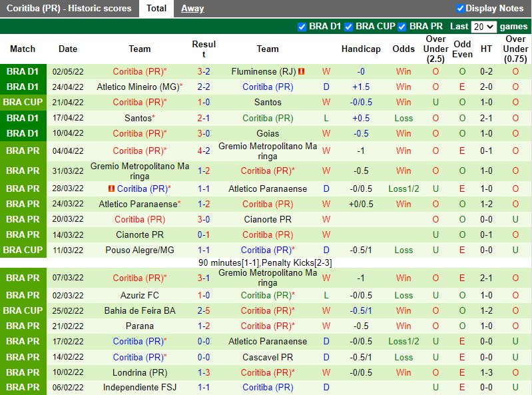Open the Last 20 games dropdown
The width and height of the screenshot is (532, 395).
click(483, 27)
